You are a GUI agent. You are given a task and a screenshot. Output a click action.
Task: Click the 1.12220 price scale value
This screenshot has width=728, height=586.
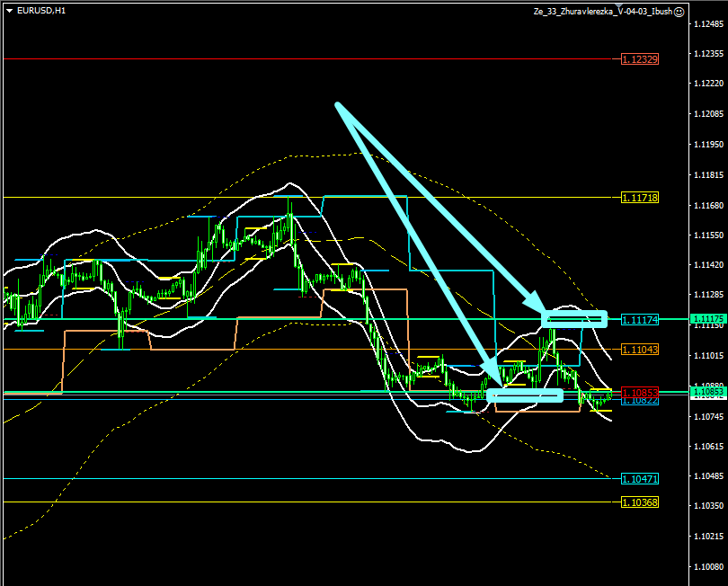(708, 84)
